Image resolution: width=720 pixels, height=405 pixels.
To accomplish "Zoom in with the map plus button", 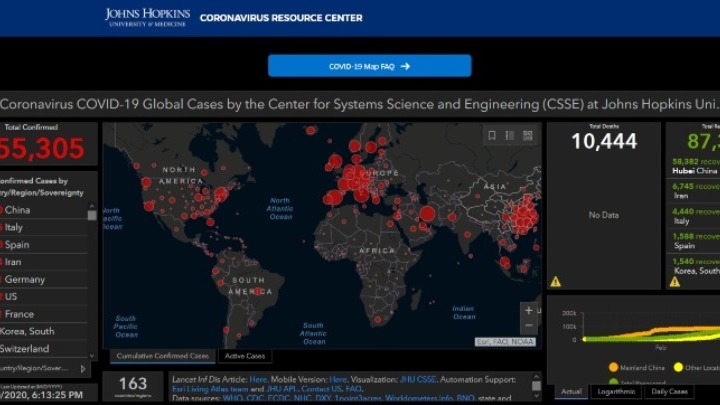I will tap(529, 310).
